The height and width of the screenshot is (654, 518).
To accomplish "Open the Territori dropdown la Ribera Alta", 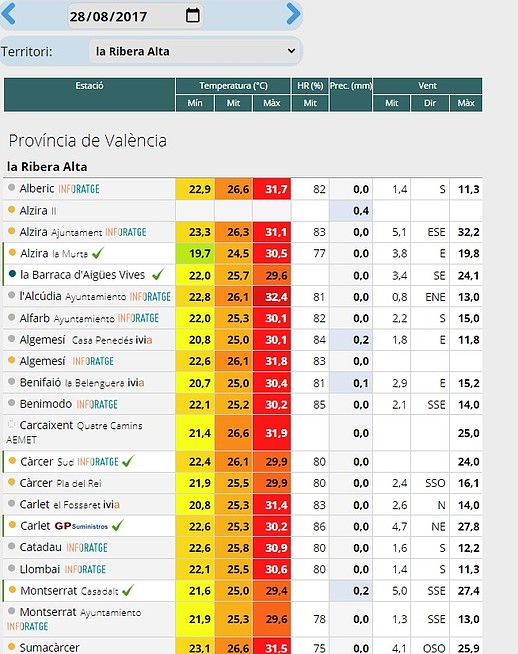I will pos(195,51).
